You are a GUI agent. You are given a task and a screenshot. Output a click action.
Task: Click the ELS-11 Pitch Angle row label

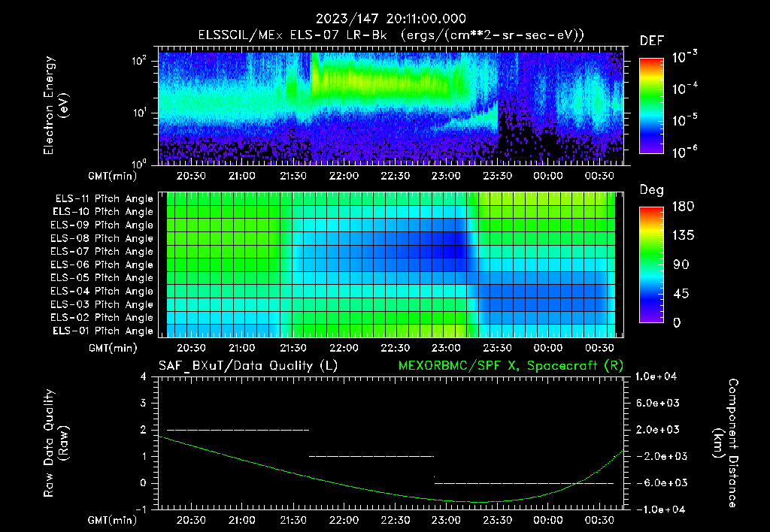104,199
